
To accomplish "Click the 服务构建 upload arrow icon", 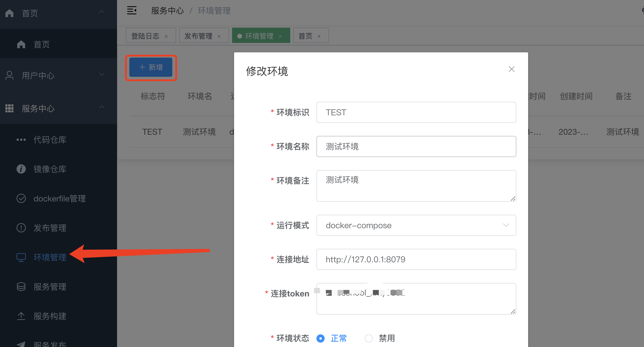I will [21, 316].
